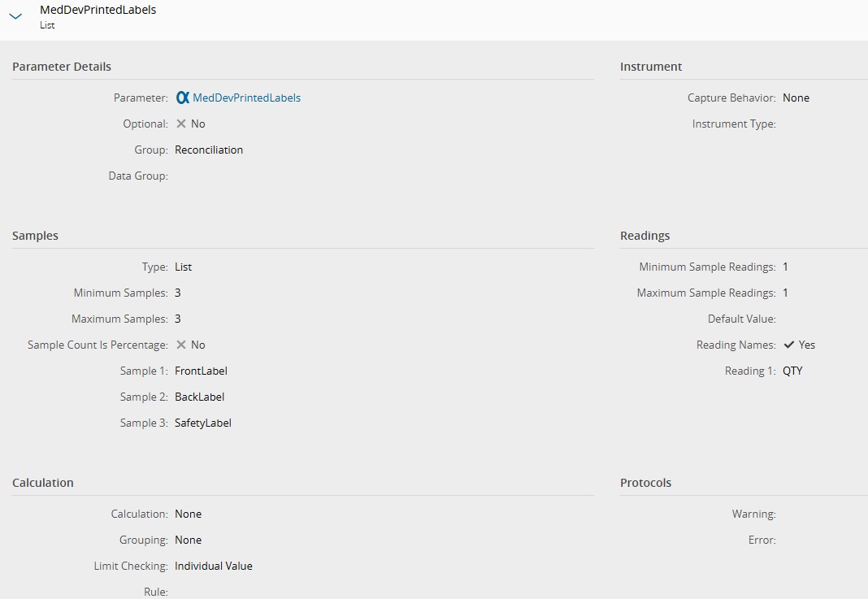Select the BackLabel sample value

point(199,397)
